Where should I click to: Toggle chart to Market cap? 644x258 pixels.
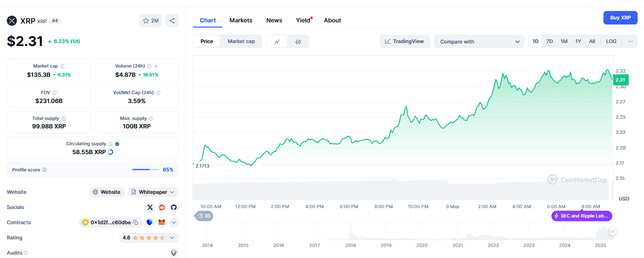coord(241,41)
